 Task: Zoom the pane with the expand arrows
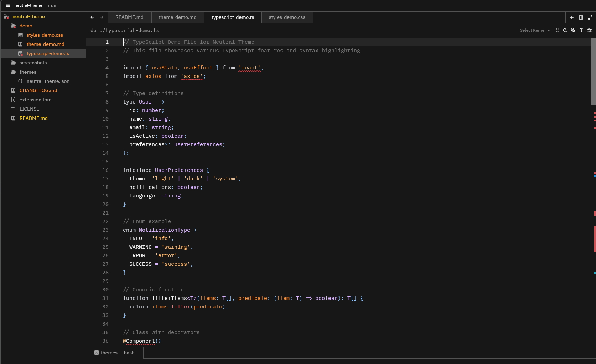point(590,17)
